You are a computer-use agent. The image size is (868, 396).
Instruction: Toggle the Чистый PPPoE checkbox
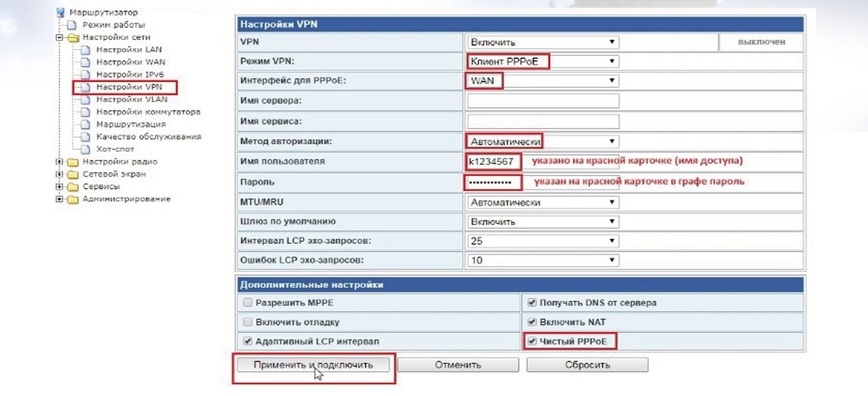click(532, 341)
